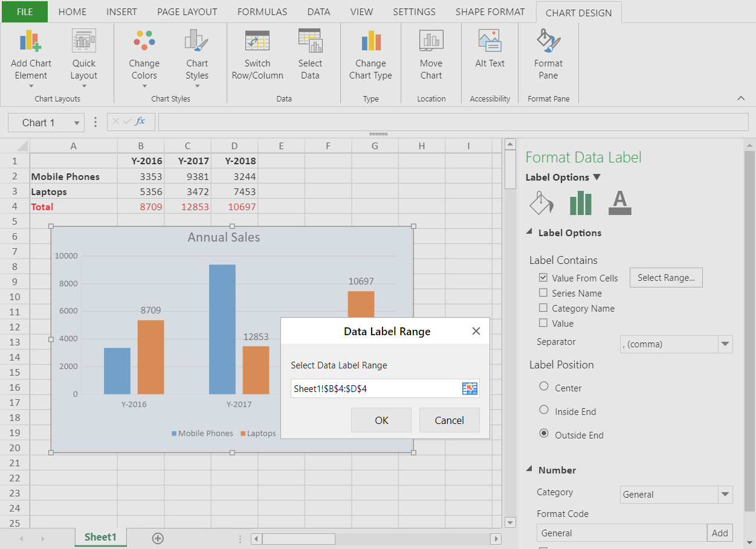This screenshot has width=756, height=549.
Task: Click Switch Row/Column icon
Action: pos(257,40)
